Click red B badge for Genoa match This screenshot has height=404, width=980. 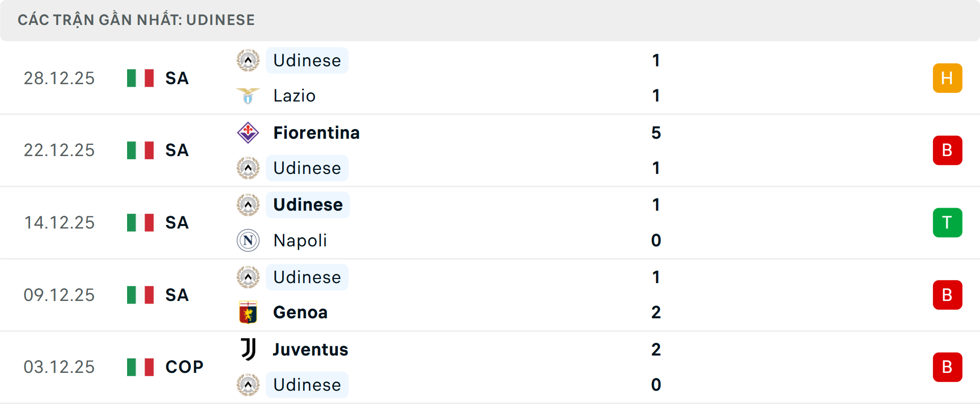coord(947,295)
